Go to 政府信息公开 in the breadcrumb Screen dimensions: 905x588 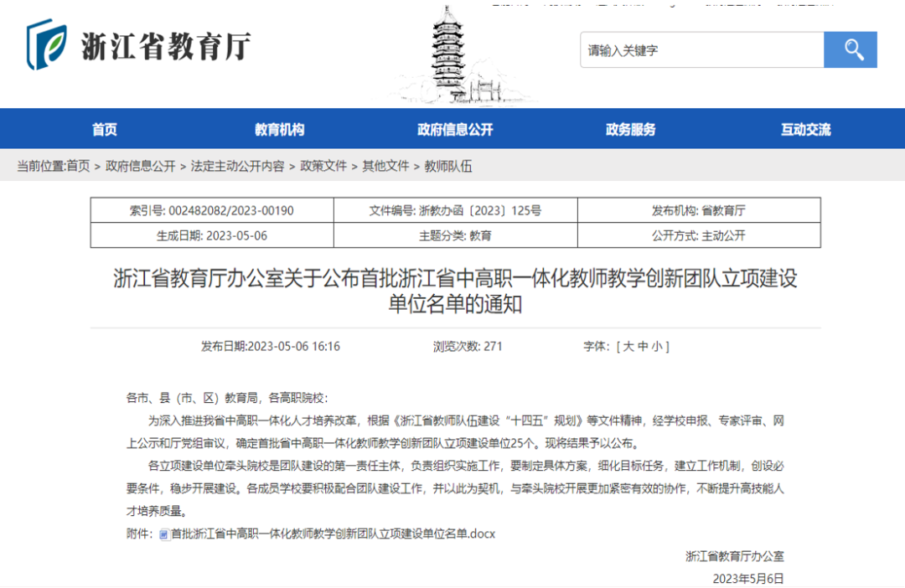[140, 166]
